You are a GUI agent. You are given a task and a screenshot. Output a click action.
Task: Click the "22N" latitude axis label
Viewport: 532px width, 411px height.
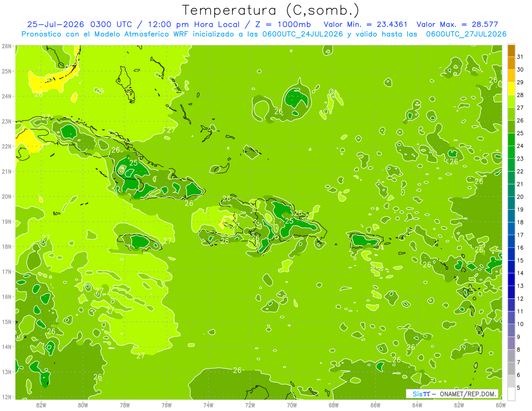(6, 146)
